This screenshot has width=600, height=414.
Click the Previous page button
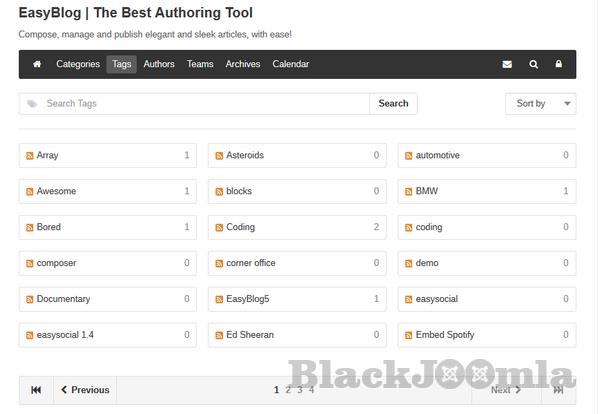(x=85, y=390)
